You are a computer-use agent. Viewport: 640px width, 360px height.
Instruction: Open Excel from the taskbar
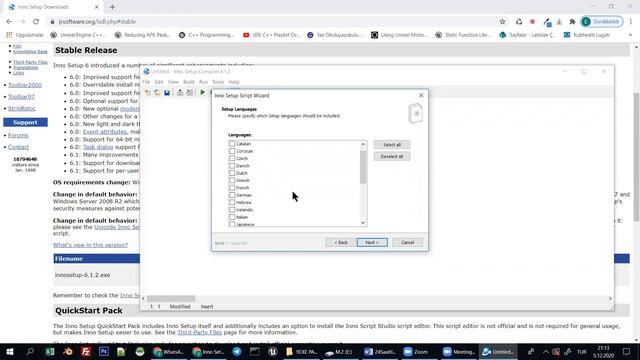(50, 351)
